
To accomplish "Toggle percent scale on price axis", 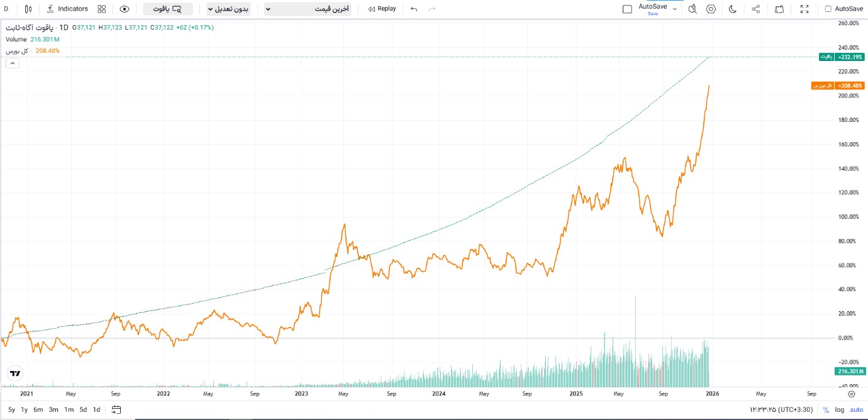I will pyautogui.click(x=826, y=410).
